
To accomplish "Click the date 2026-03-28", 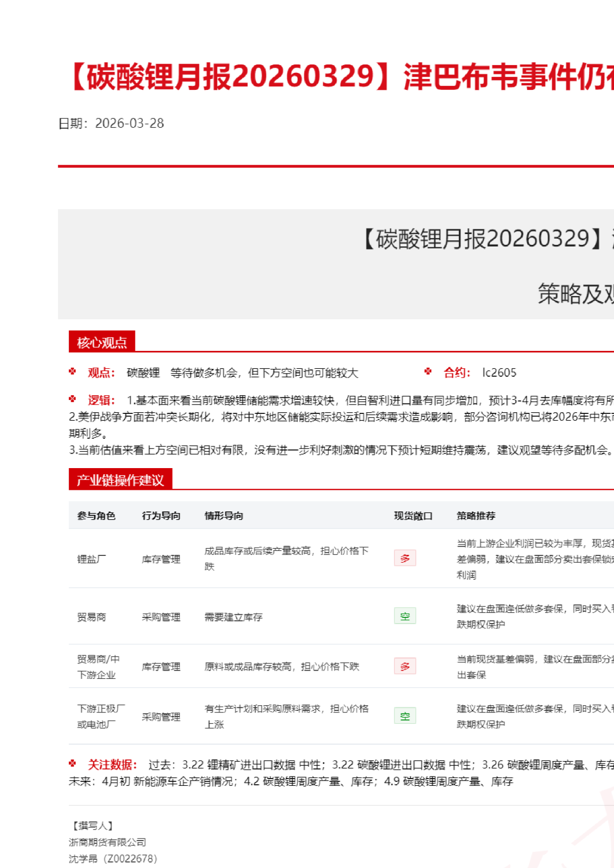I will (x=129, y=123).
